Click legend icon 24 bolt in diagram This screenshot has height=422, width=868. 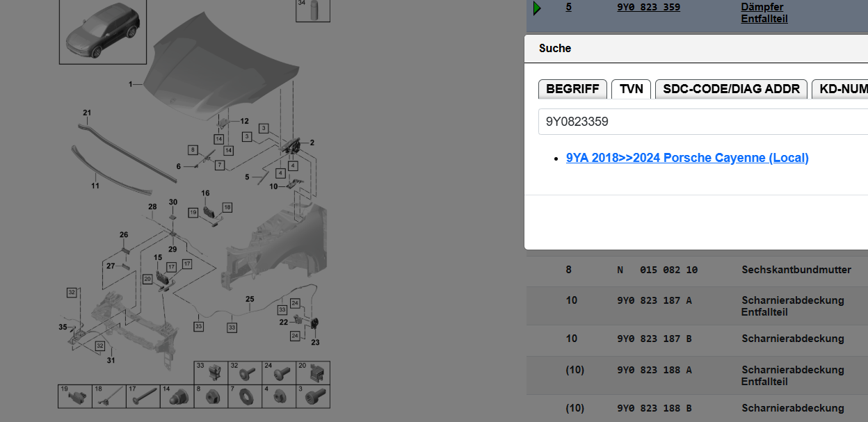[279, 373]
